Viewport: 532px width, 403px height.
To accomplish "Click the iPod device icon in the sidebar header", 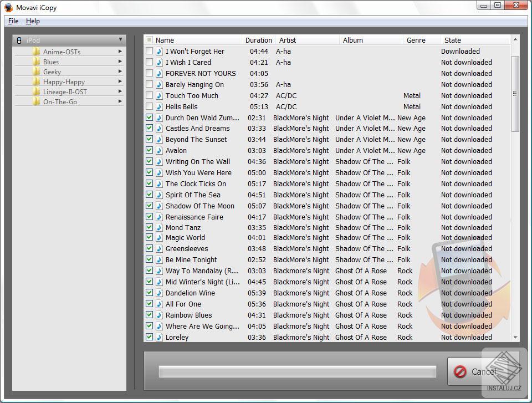I will tap(19, 40).
